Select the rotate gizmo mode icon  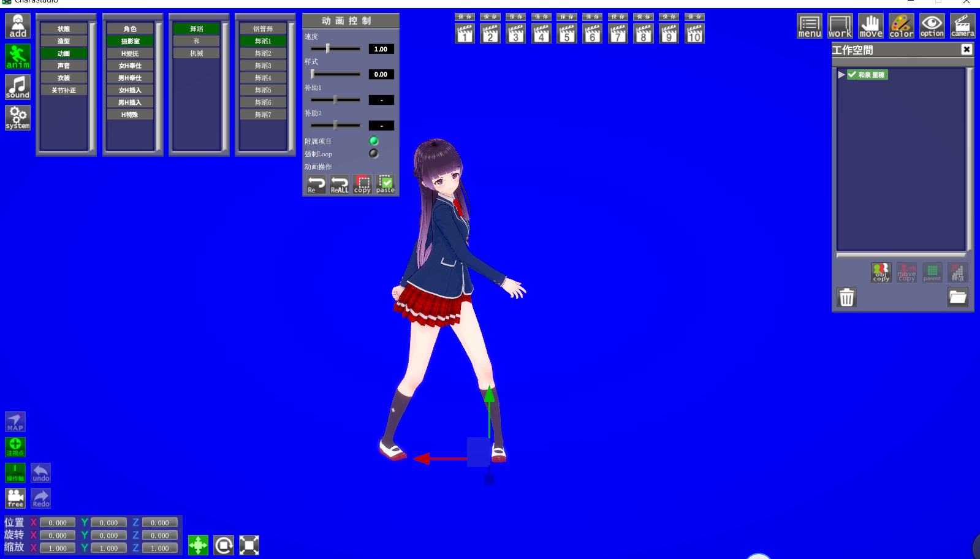224,545
